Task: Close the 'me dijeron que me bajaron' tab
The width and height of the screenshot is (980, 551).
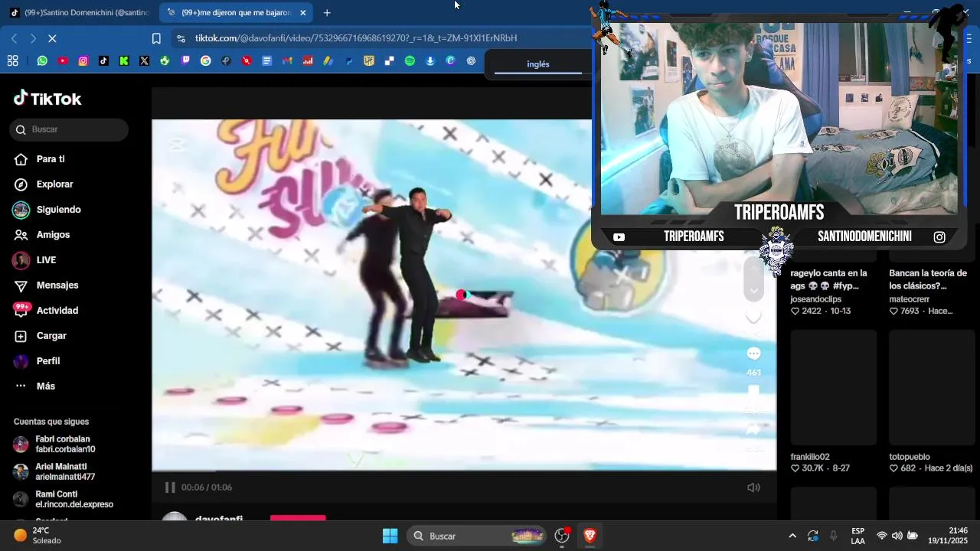Action: pos(302,13)
